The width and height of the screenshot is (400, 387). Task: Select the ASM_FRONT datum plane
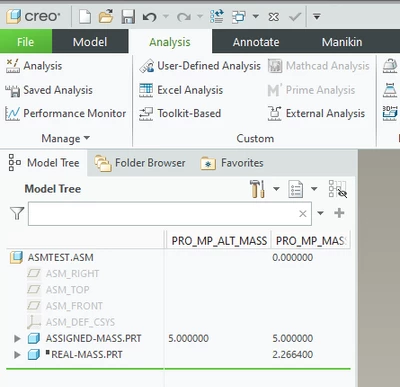point(74,306)
